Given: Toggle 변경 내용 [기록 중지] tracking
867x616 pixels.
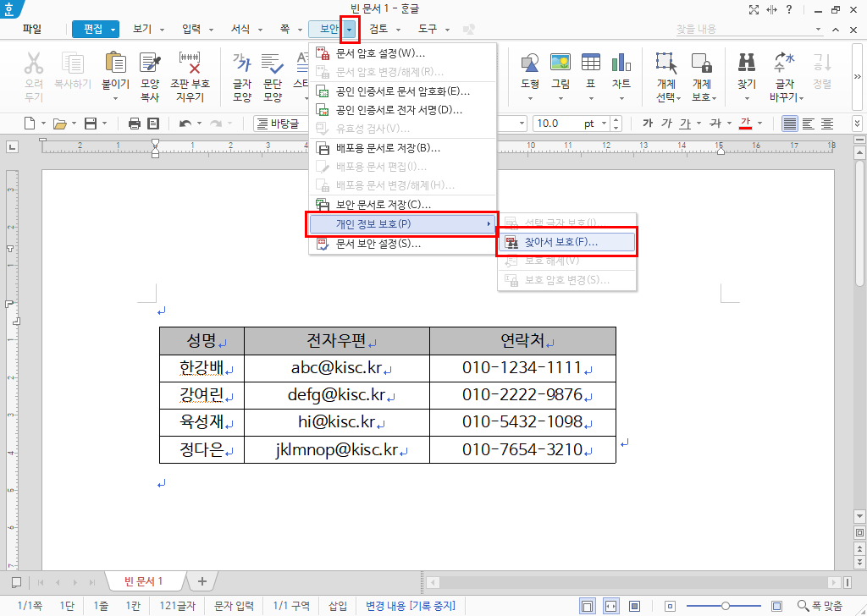Looking at the screenshot, I should (411, 606).
